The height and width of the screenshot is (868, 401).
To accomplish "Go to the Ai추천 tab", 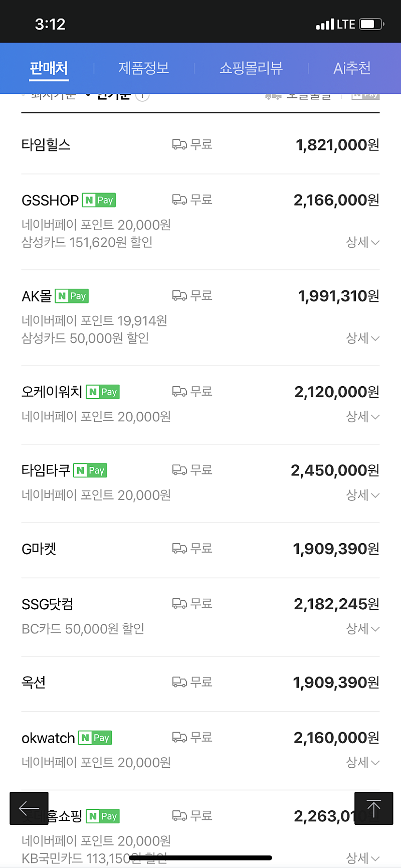I will (x=352, y=68).
